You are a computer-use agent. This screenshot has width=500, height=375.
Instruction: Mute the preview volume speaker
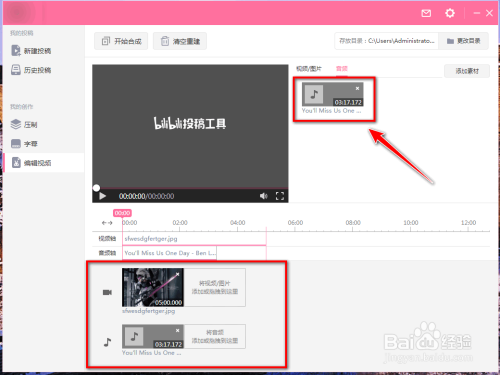point(264,196)
